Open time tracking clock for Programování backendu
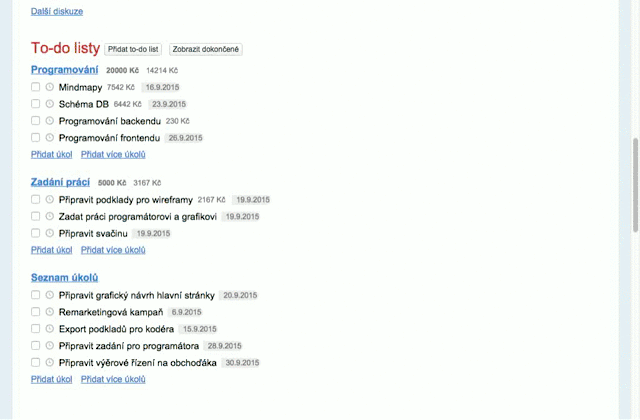This screenshot has height=420, width=640. (x=49, y=121)
